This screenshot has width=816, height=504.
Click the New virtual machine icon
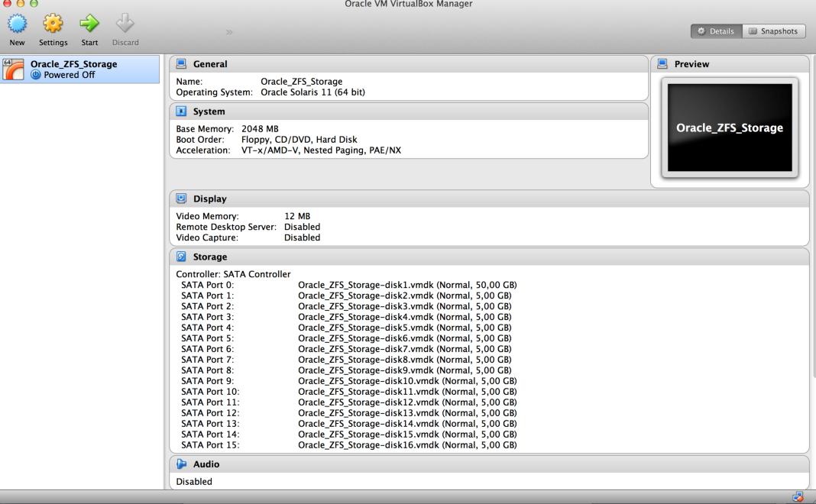[17, 24]
